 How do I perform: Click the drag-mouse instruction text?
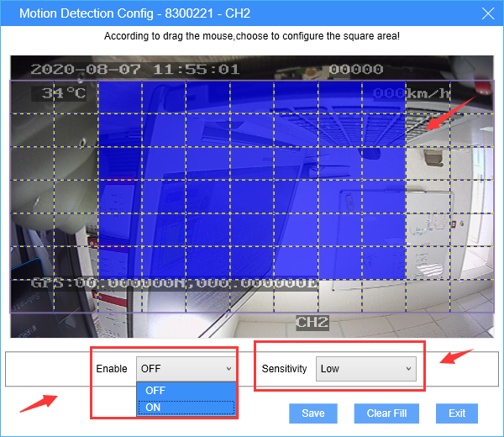(252, 36)
